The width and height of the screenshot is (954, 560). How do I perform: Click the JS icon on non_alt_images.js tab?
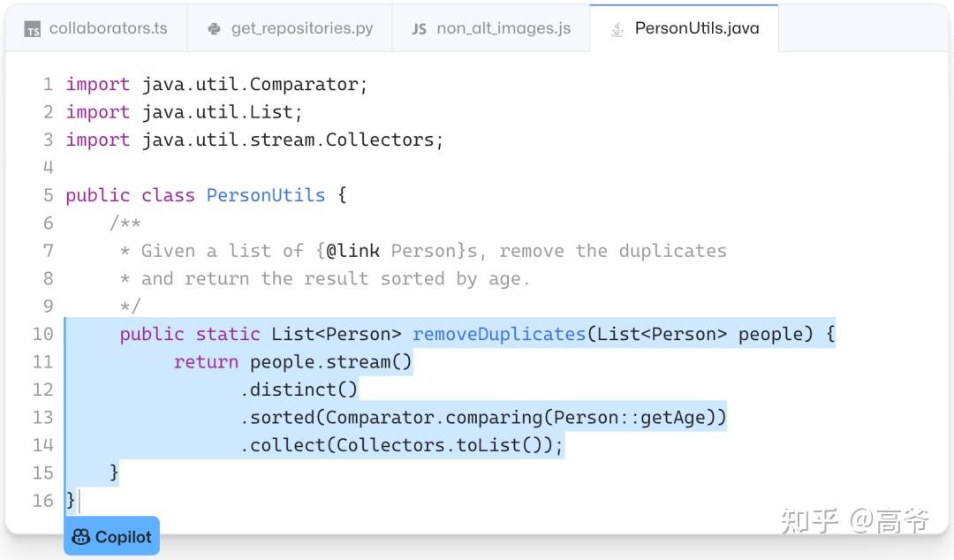(x=418, y=27)
